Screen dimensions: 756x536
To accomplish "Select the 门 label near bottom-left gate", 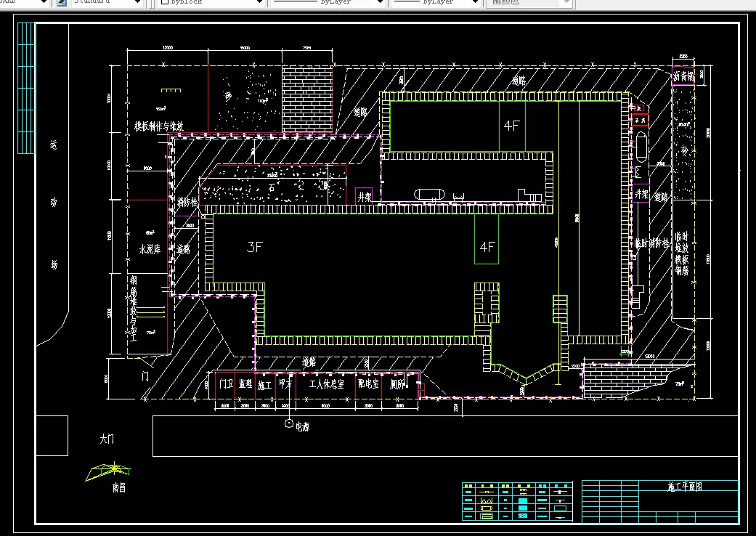I will [x=145, y=376].
